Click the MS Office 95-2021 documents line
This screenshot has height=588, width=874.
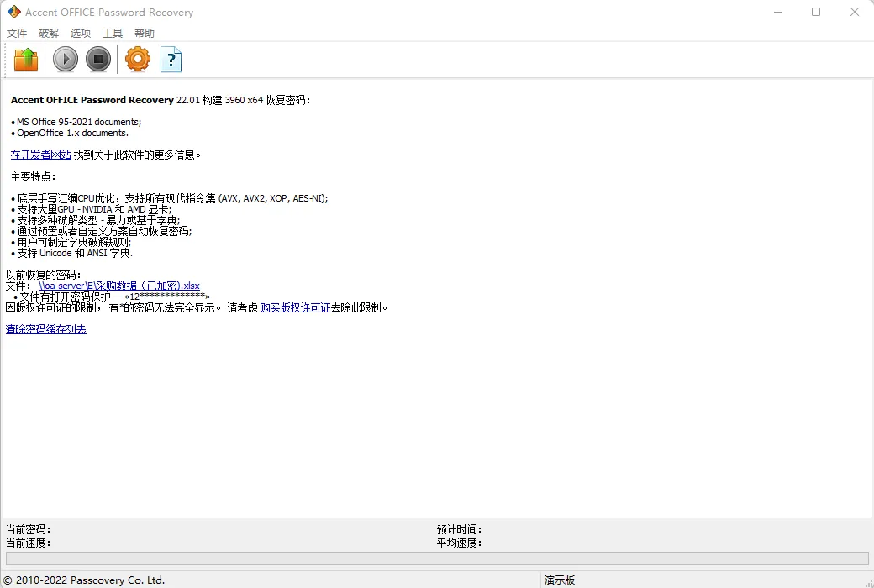click(x=76, y=122)
